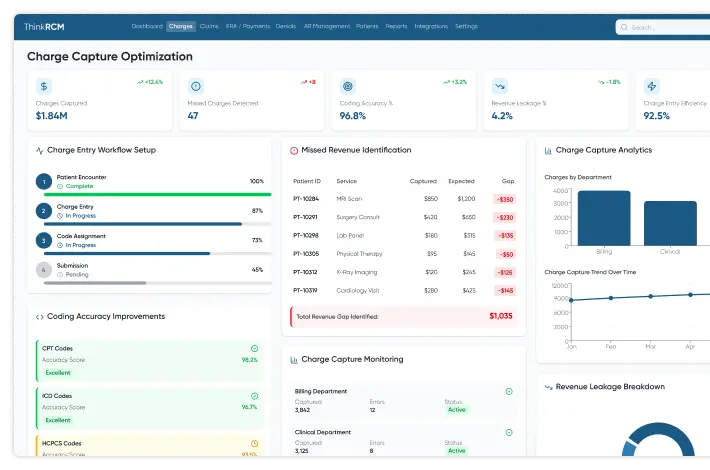This screenshot has width=710, height=470.
Task: Click the Coding Accuracy Improvements code icon
Action: coord(39,317)
